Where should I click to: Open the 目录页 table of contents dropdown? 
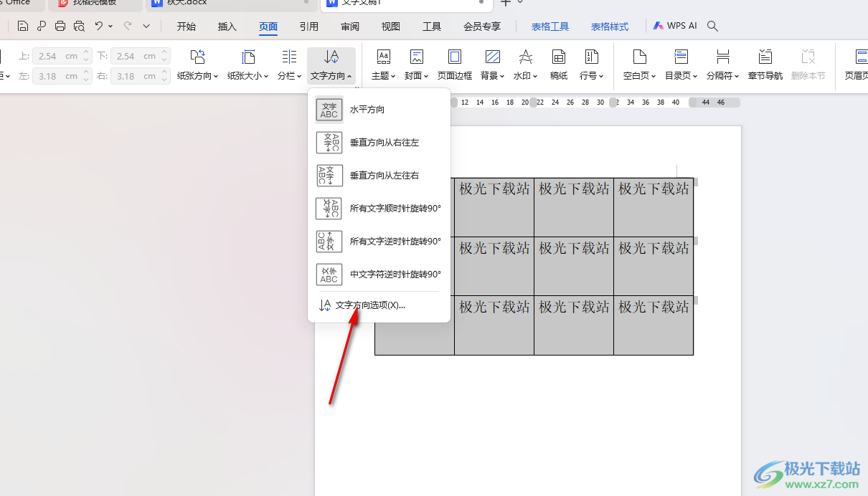(681, 65)
